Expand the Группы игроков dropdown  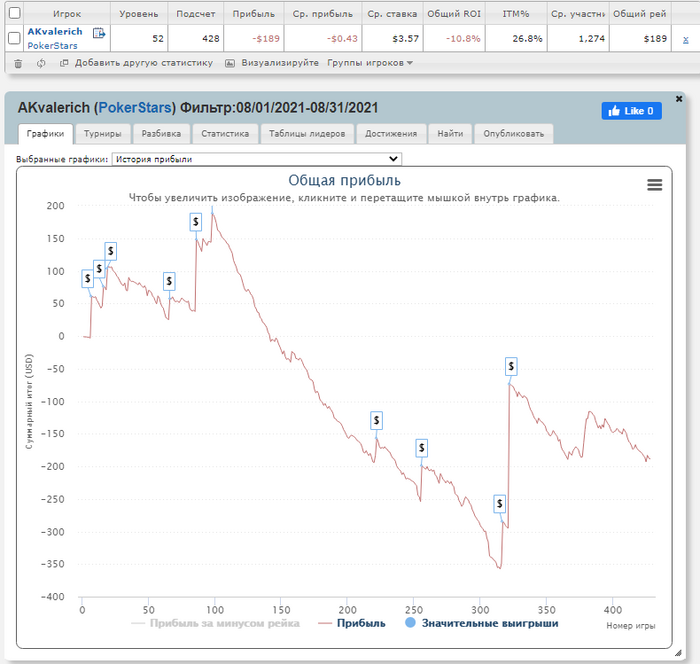[x=370, y=63]
